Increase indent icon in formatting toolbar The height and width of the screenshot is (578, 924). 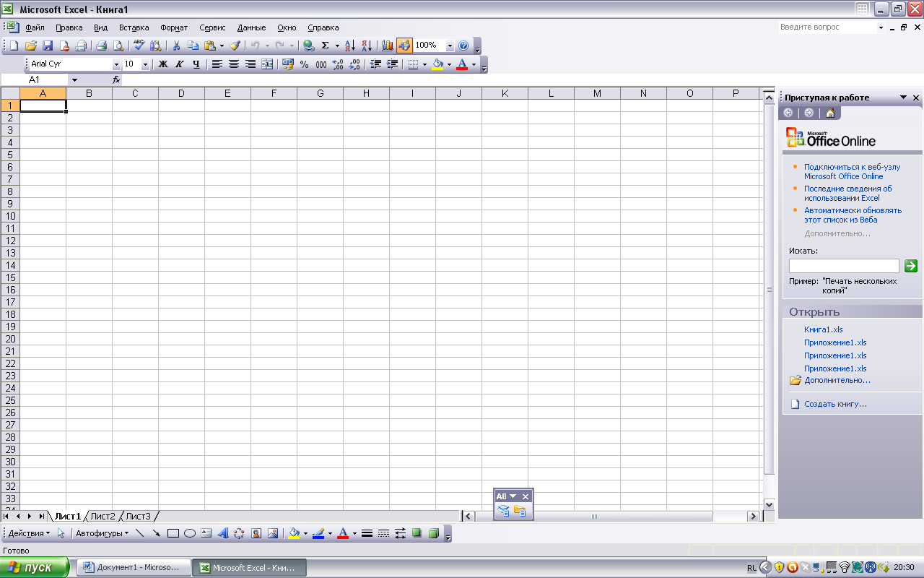tap(393, 64)
